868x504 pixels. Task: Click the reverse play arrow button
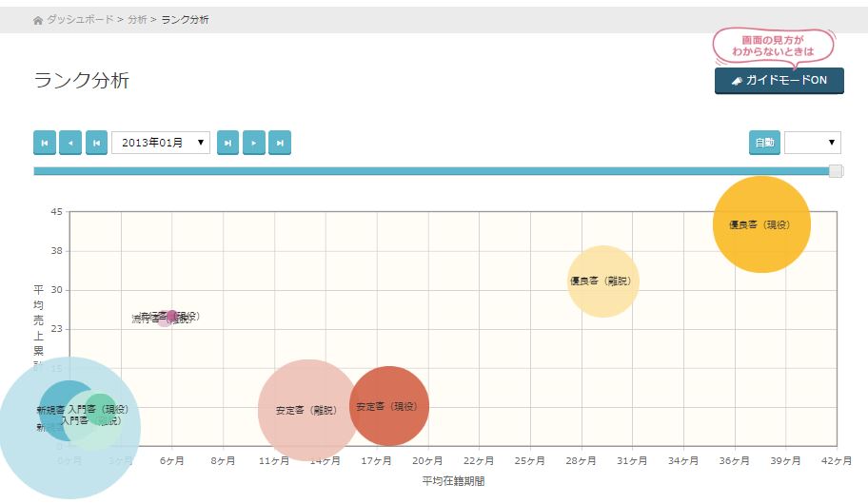(70, 143)
